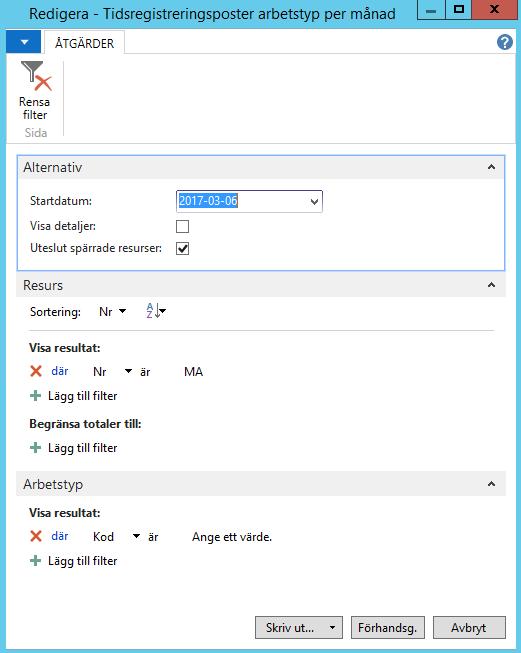Click plus icon under Begränsa totaler till
Image resolution: width=521 pixels, height=653 pixels.
coord(35,448)
